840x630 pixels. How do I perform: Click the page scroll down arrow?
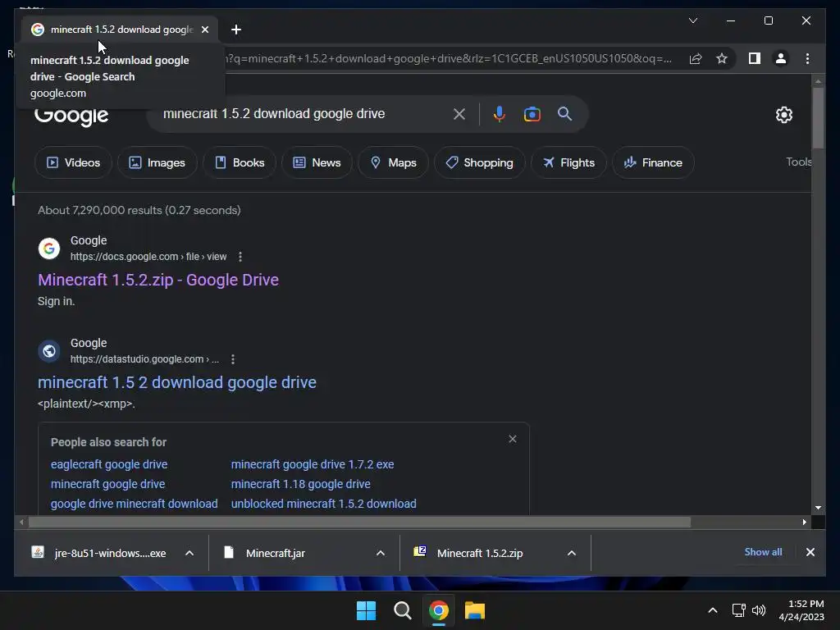coord(818,508)
